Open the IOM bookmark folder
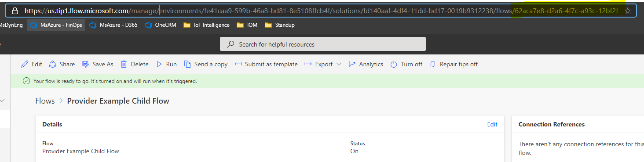Viewport: 644px width, 162px height. click(246, 25)
